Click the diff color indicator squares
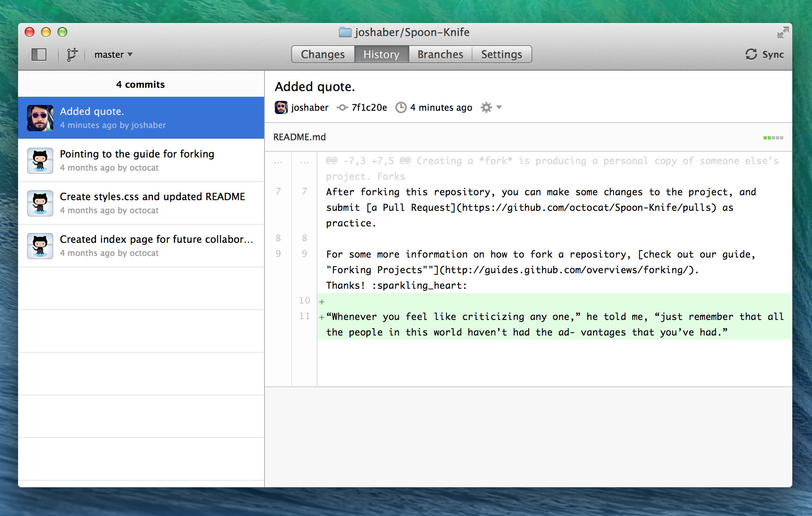 pyautogui.click(x=773, y=138)
